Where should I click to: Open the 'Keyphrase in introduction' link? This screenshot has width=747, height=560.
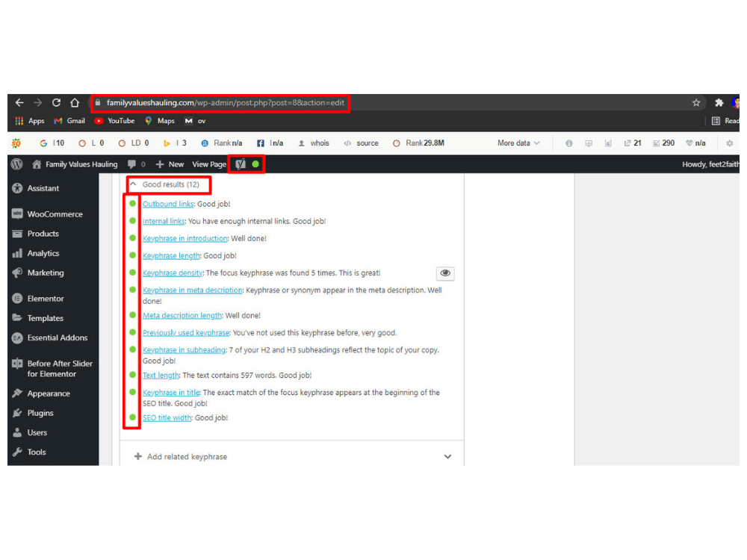click(x=185, y=238)
